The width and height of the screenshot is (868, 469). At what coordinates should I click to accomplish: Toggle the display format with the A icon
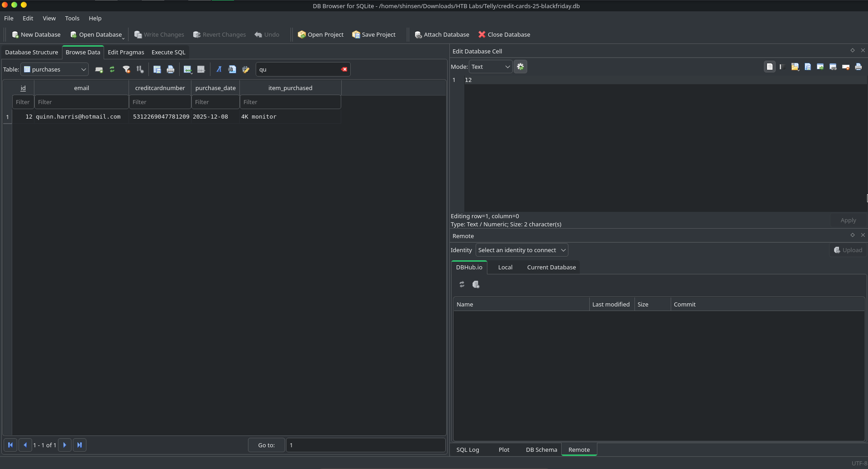pyautogui.click(x=219, y=69)
